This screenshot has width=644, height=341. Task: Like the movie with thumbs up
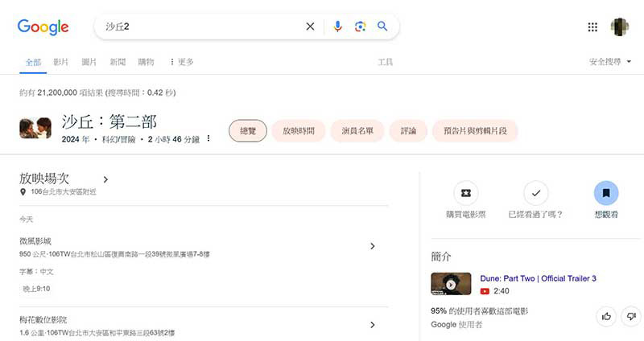pos(606,316)
